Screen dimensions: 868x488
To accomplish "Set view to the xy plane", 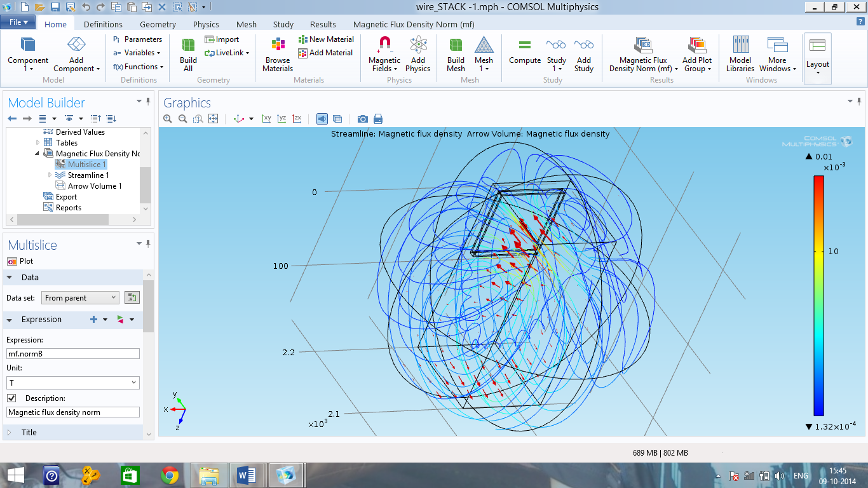I will pos(266,119).
